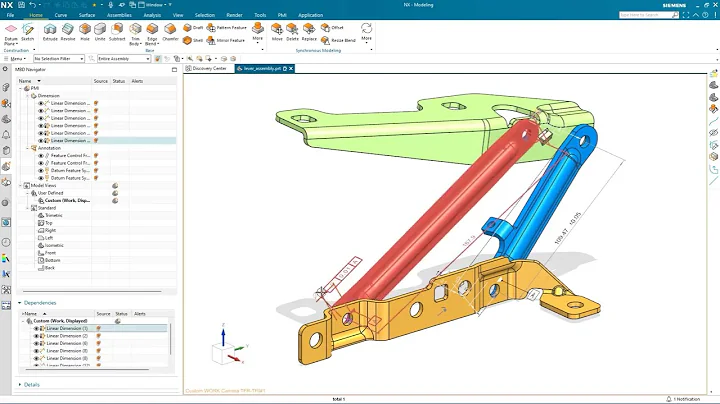Screen dimensions: 720x404
Task: Click the Status column header in MBD Navigator
Action: (119, 81)
